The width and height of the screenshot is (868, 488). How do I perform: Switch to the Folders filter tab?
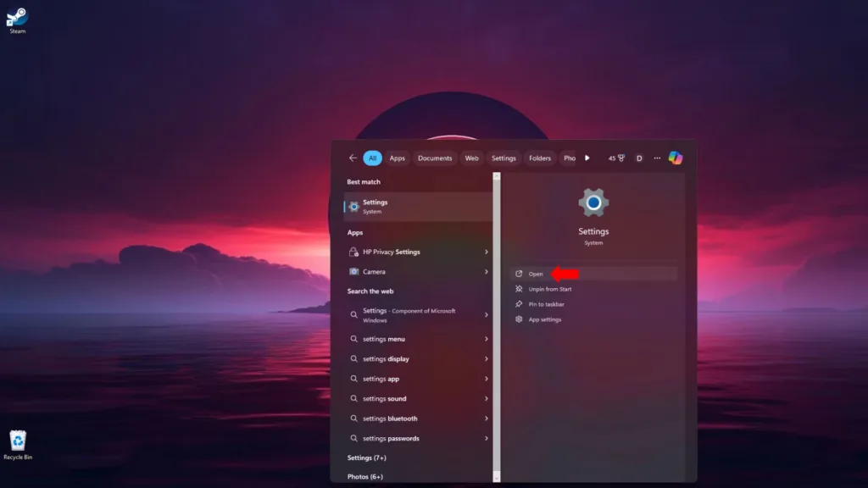(540, 158)
